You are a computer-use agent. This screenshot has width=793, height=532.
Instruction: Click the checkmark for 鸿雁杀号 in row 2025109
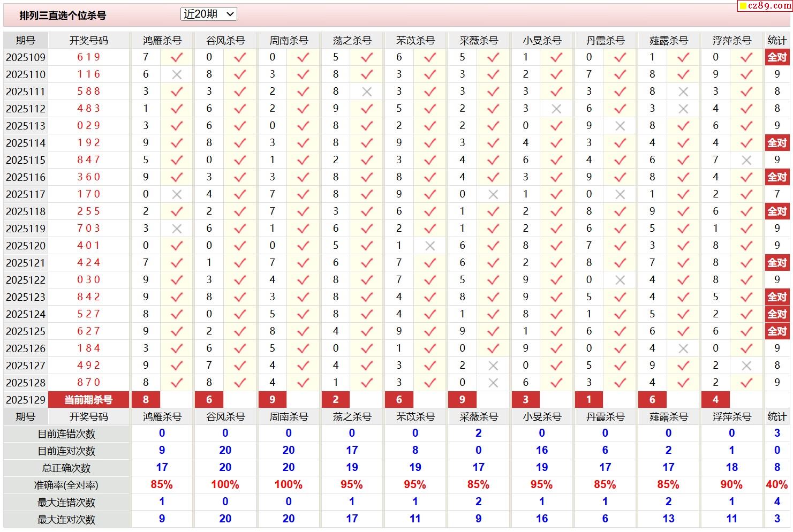(177, 57)
